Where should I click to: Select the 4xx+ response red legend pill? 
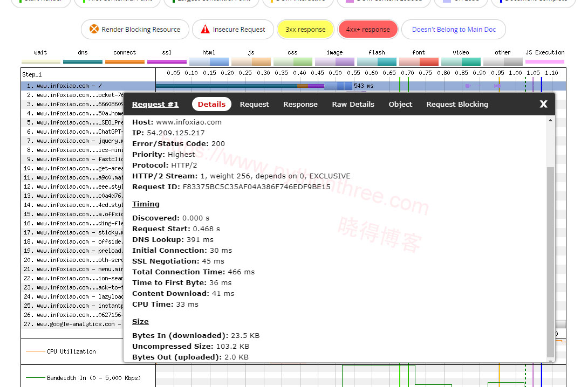(x=368, y=29)
